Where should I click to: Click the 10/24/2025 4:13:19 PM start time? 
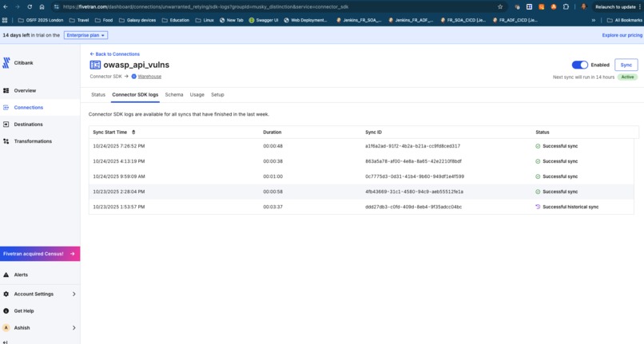(x=119, y=161)
